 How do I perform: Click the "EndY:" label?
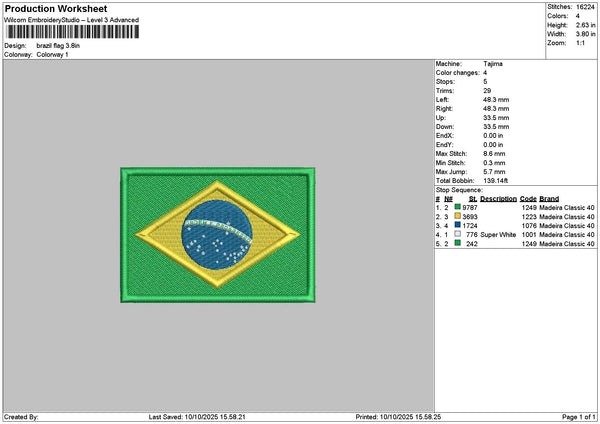pyautogui.click(x=445, y=145)
